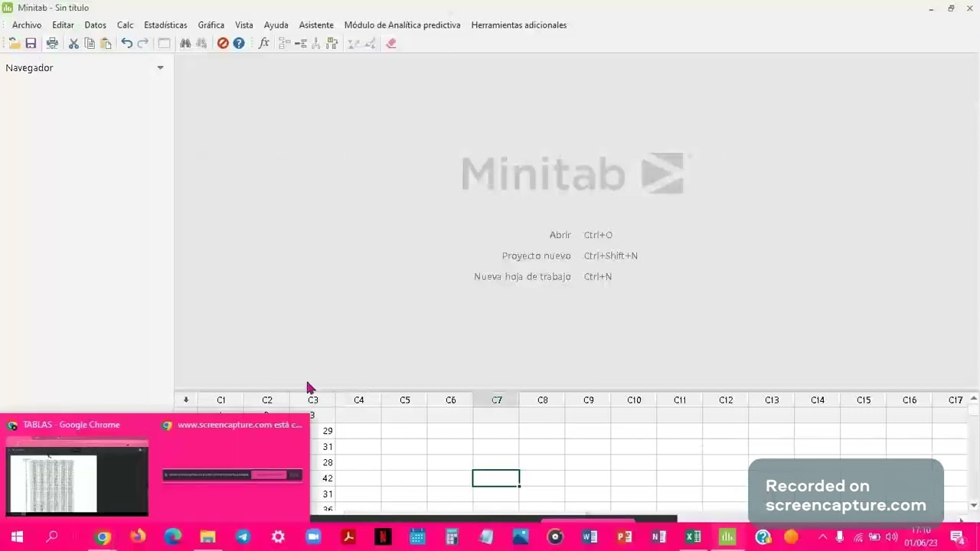
Task: Select column header C1
Action: tap(220, 399)
